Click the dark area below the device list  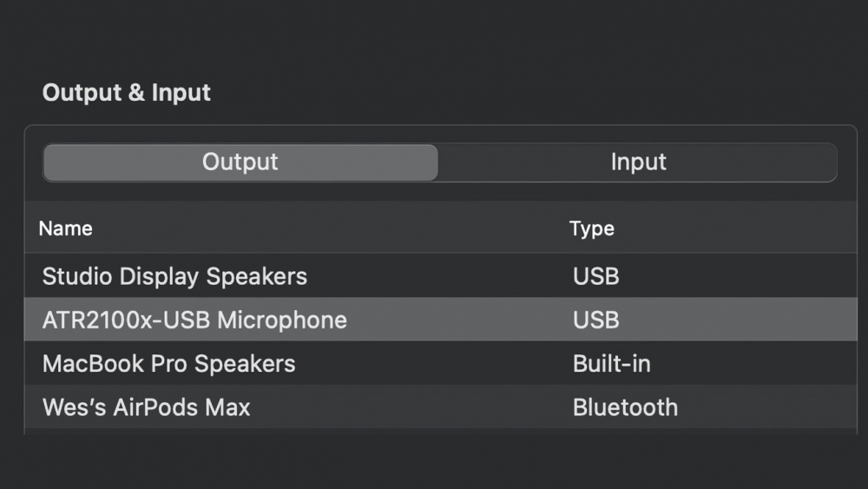pos(434,460)
